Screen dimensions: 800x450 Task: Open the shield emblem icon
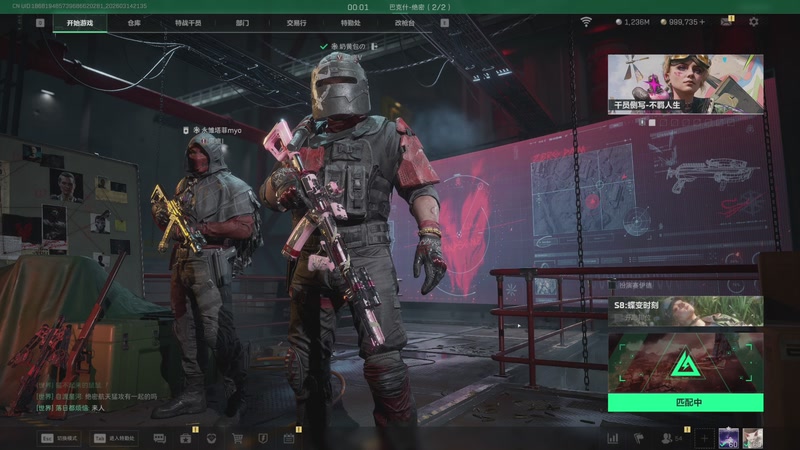[263, 438]
